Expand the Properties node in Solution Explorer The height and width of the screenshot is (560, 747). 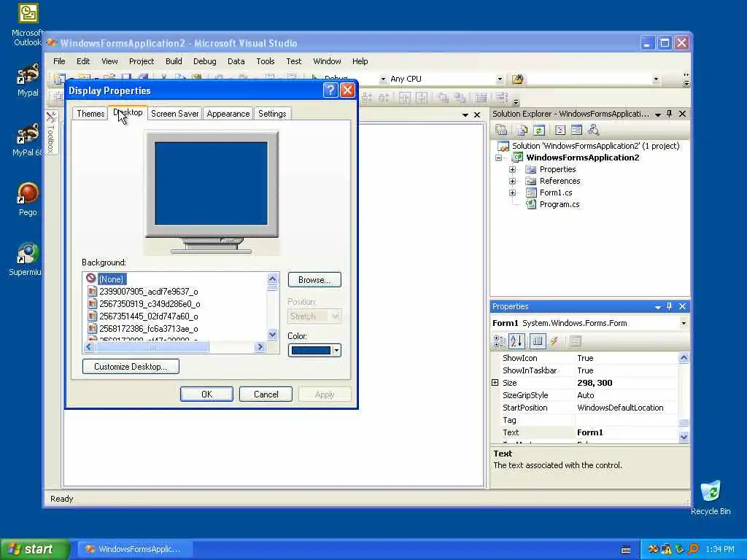tap(512, 169)
